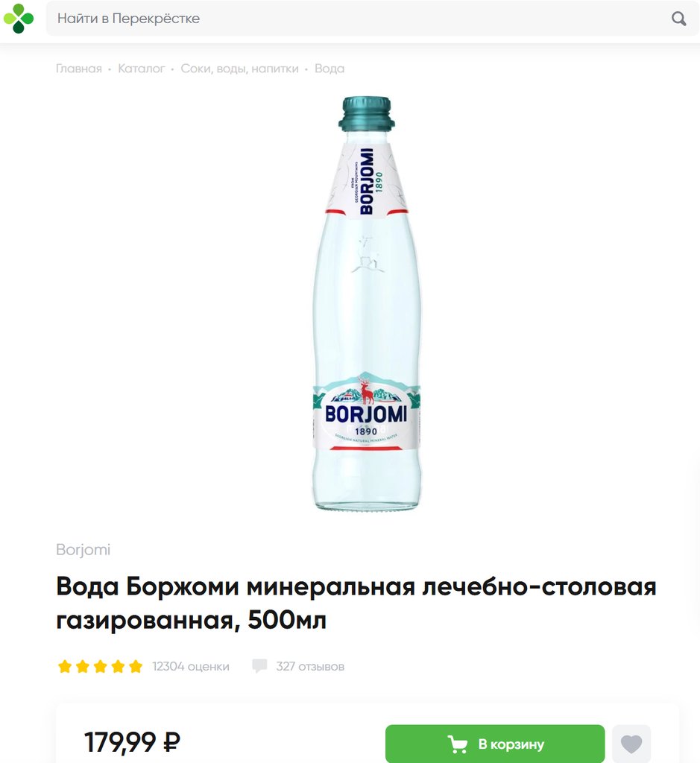
Task: Click the shopping cart icon
Action: [458, 744]
